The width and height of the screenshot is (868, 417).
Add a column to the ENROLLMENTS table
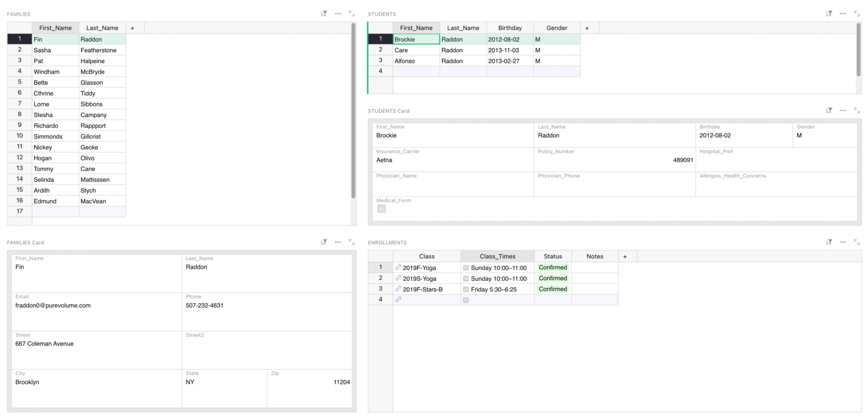[x=625, y=256]
